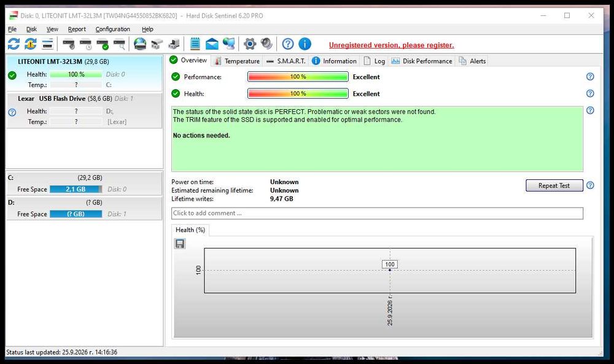Image resolution: width=614 pixels, height=364 pixels.
Task: Click the blue Refresh arrows toolbar icon
Action: 14,44
